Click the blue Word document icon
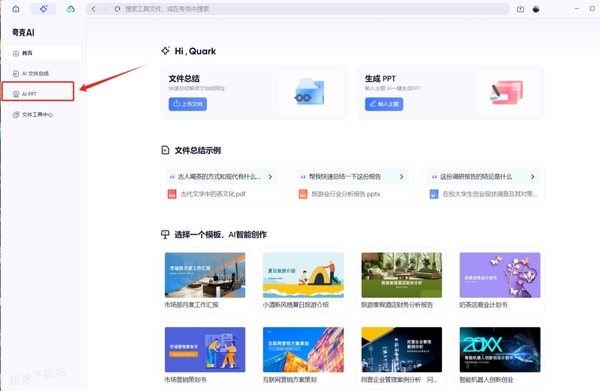 [434, 194]
